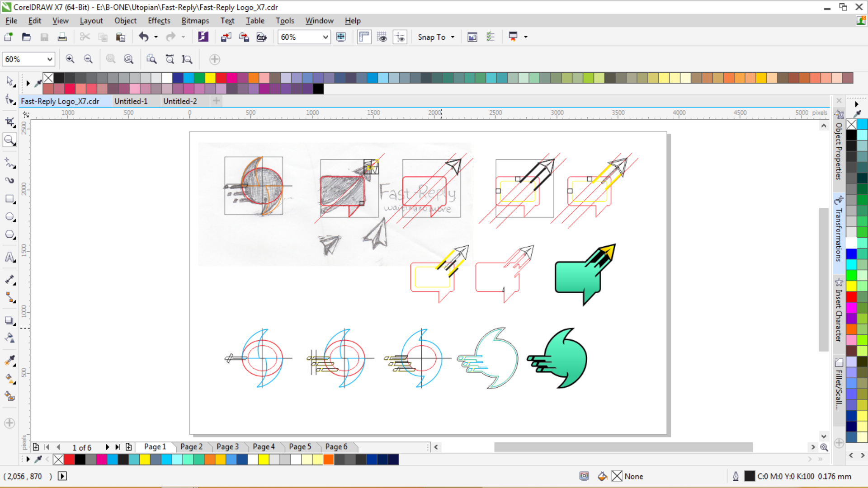Go to Page 4 tab
The width and height of the screenshot is (868, 488).
pos(264,447)
